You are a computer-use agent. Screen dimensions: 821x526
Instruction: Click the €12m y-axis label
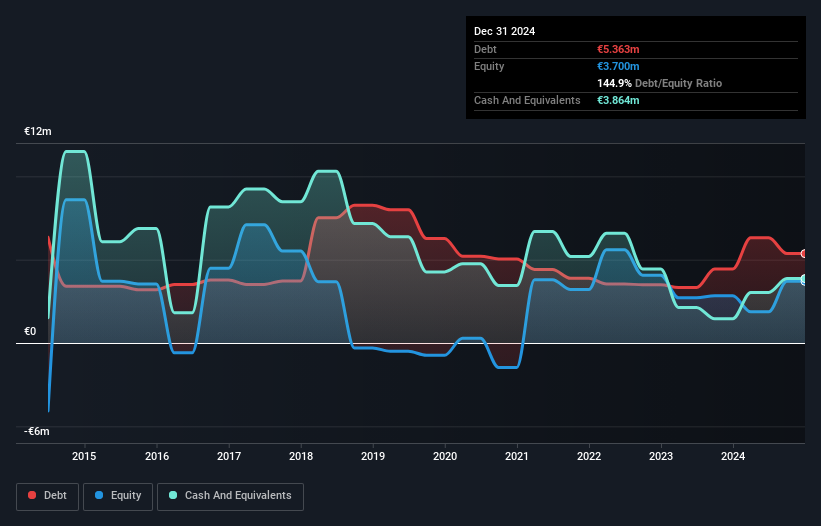38,131
